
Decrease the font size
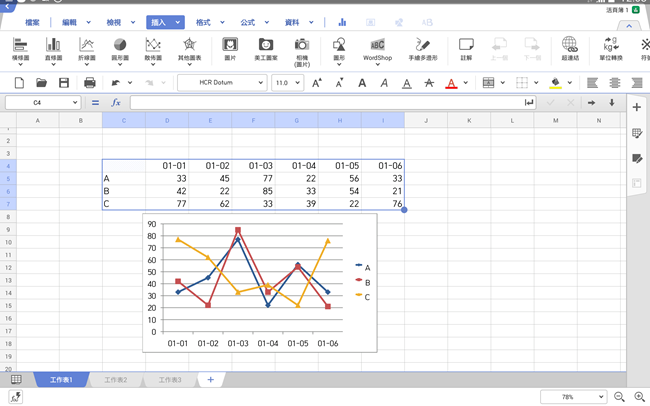(x=340, y=83)
